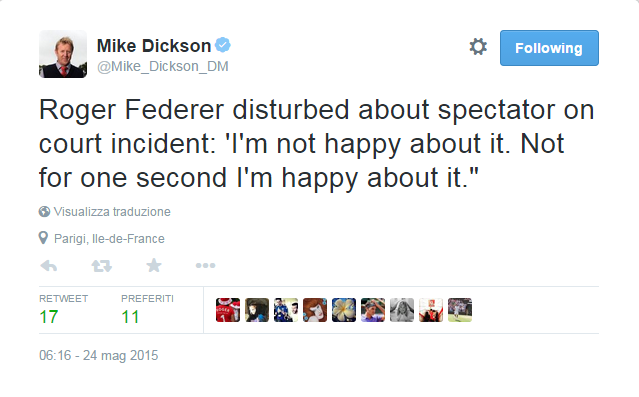
Task: Retweet this tweet via retweet icon
Action: click(x=101, y=266)
